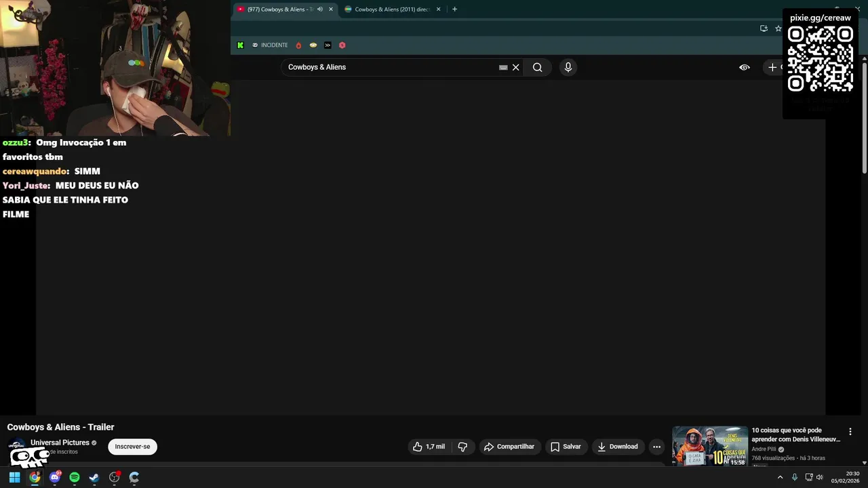Open the Andre Pilli channel name
This screenshot has width=868, height=488.
click(x=764, y=449)
